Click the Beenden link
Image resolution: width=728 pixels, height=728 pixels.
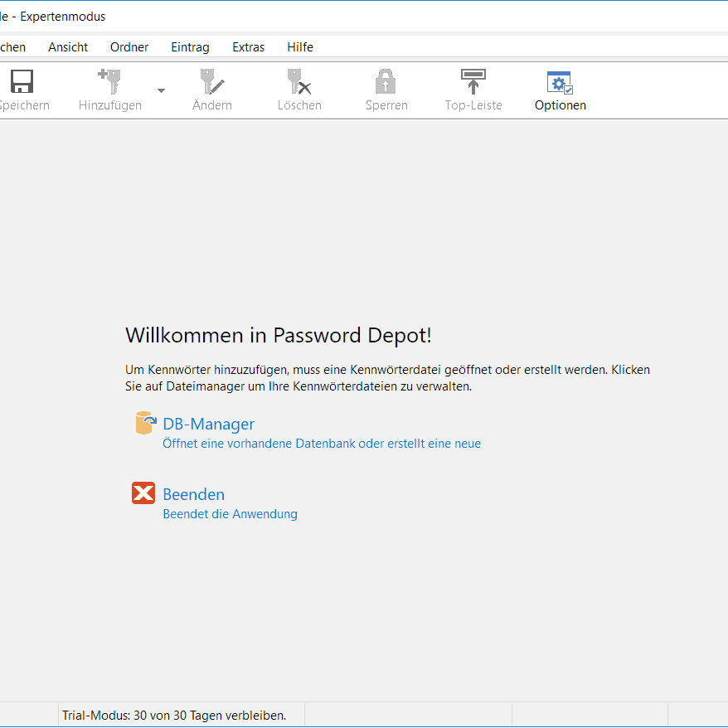point(193,494)
